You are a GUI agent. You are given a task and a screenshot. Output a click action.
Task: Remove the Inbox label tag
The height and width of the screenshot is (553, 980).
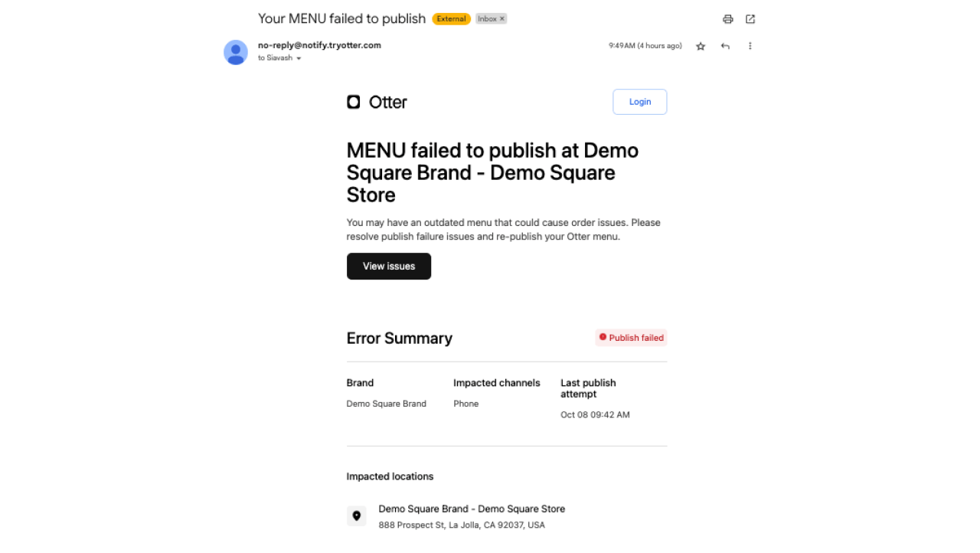tap(502, 19)
